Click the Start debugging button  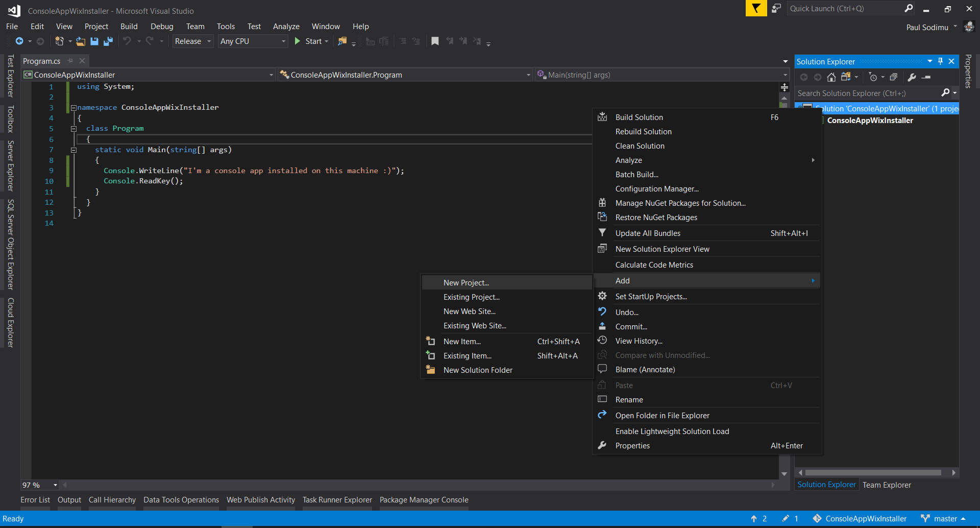(308, 41)
